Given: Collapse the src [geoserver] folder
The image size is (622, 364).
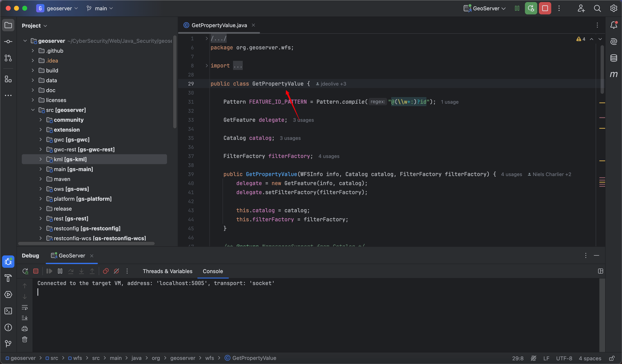Looking at the screenshot, I should coord(32,110).
